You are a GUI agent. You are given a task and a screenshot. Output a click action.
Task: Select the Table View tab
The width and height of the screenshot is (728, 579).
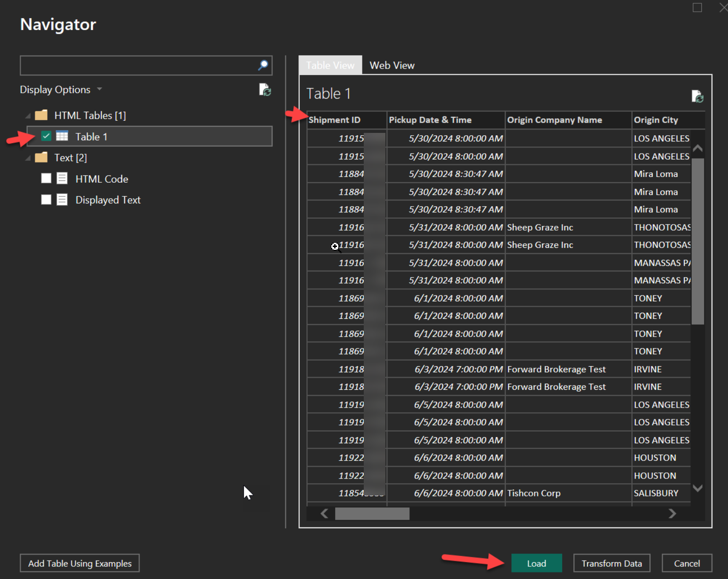click(330, 65)
